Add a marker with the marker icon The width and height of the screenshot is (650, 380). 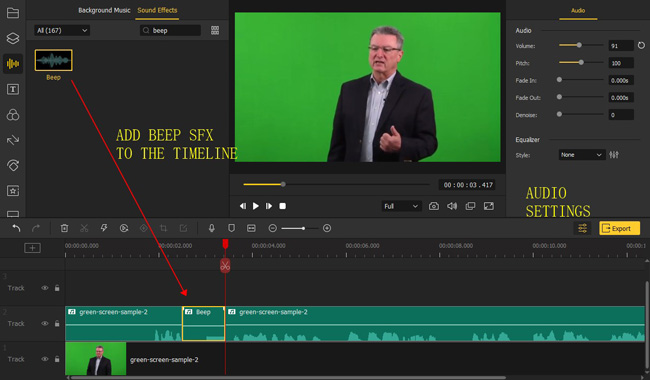click(x=231, y=228)
